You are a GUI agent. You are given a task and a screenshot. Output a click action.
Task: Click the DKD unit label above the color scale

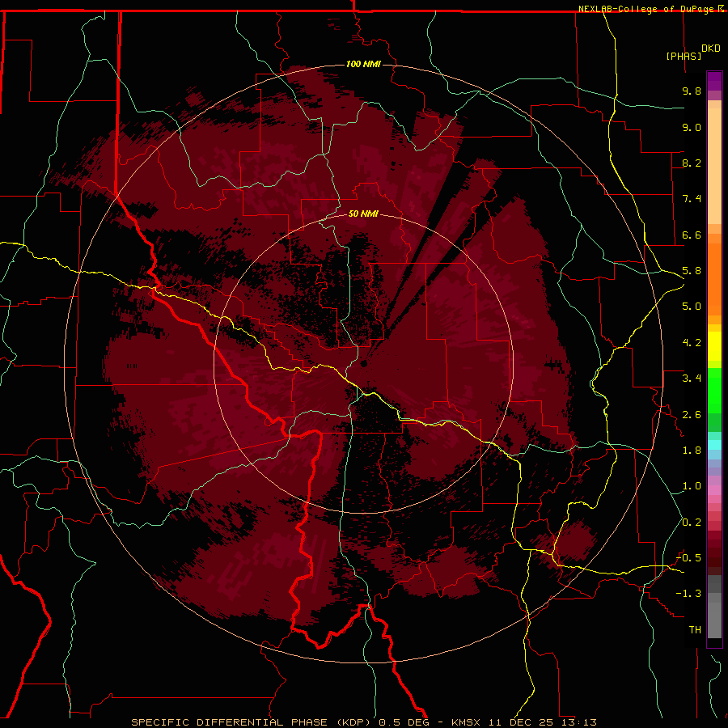[711, 49]
